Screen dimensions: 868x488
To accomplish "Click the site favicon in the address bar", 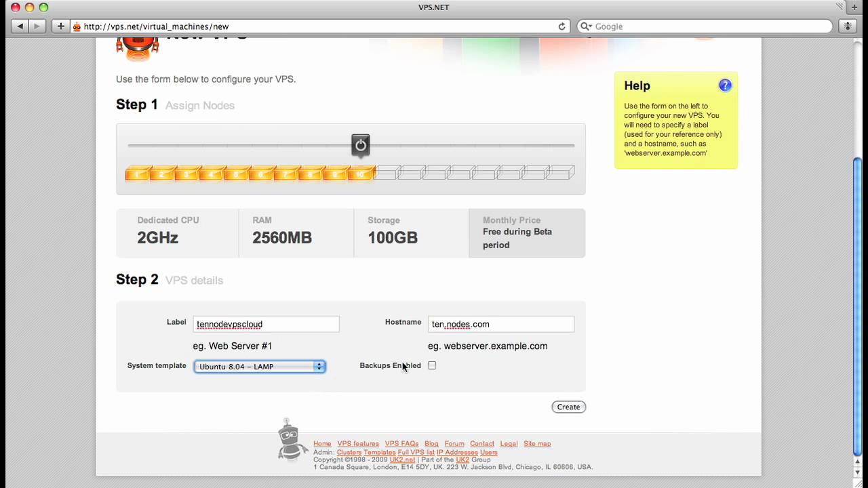I will point(77,26).
